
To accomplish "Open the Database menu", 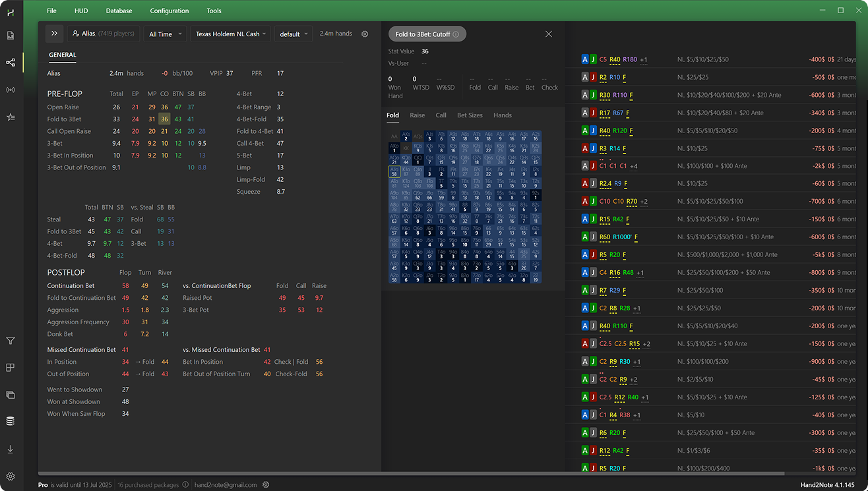I will click(x=119, y=11).
